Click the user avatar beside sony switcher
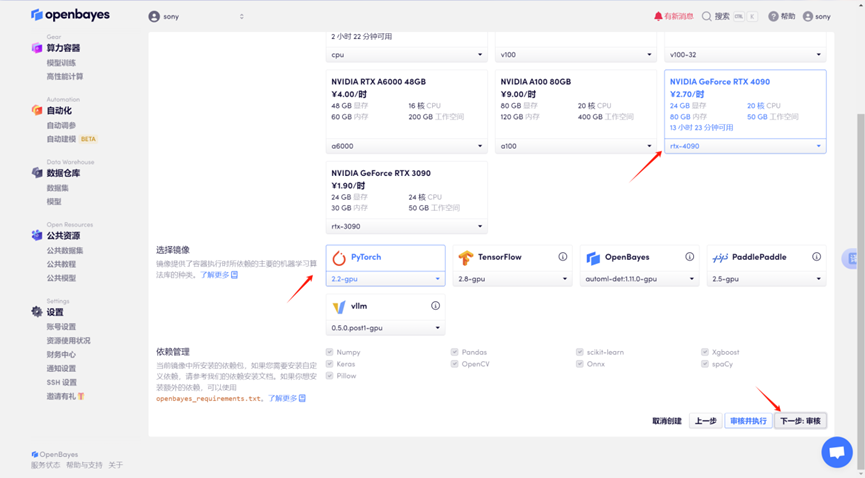 154,17
